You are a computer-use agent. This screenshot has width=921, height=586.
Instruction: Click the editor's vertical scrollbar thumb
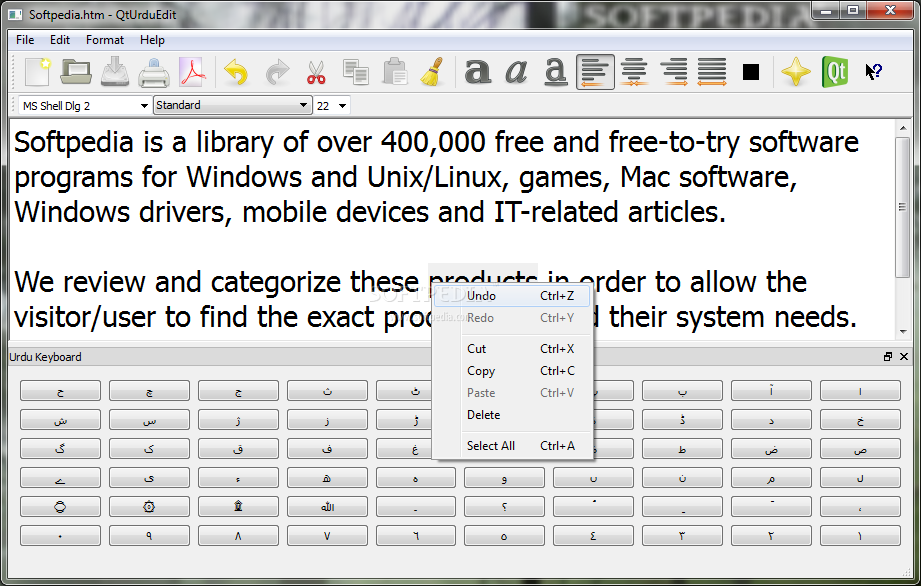pyautogui.click(x=902, y=207)
